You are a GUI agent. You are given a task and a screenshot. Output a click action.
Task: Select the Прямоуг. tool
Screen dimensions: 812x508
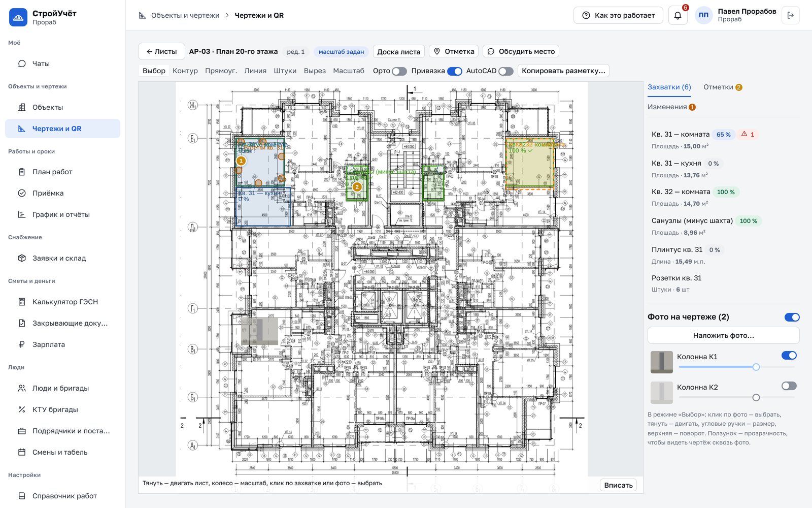point(221,71)
